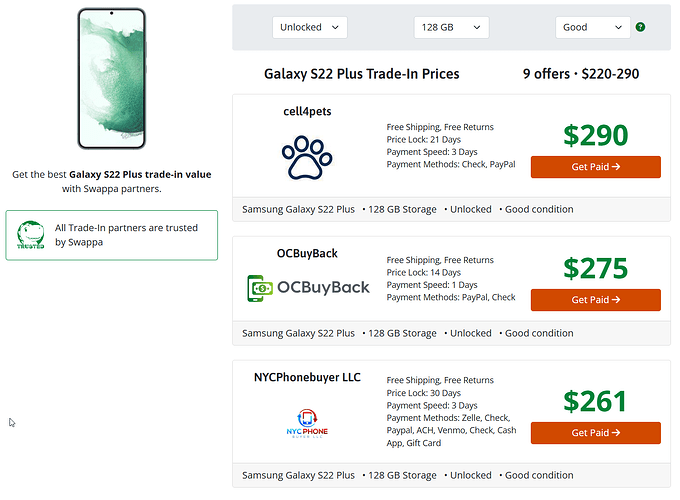Click the Swappa Trusted badge icon
680x500 pixels.
(31, 235)
